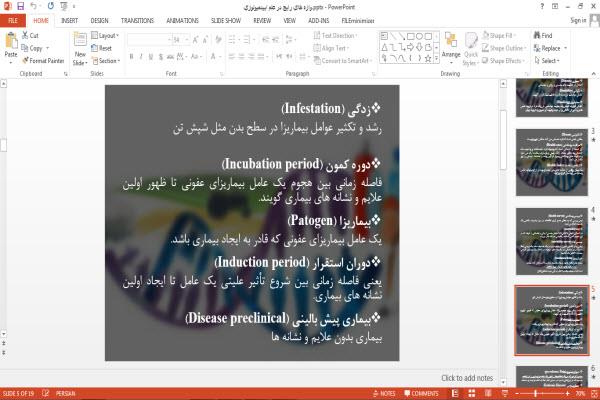Viewport: 600px width, 400px height.
Task: Open the Shape Outline dropdown
Action: tap(504, 48)
